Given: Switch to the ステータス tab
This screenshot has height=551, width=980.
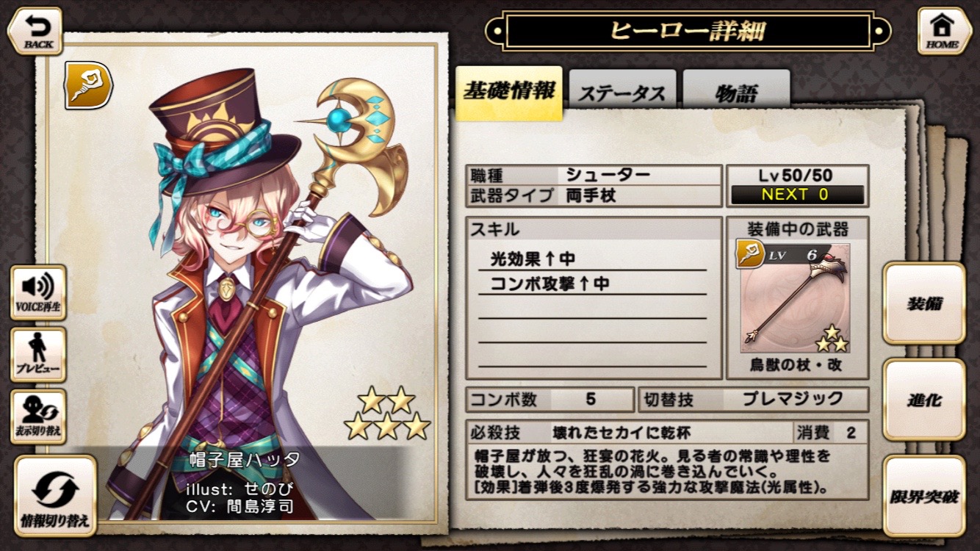Looking at the screenshot, I should click(622, 94).
